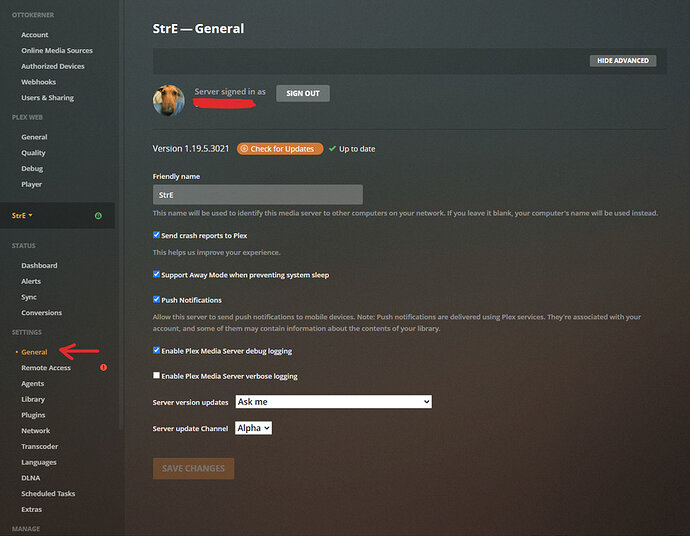
Task: Open Online Media Sources in sidebar
Action: [57, 51]
